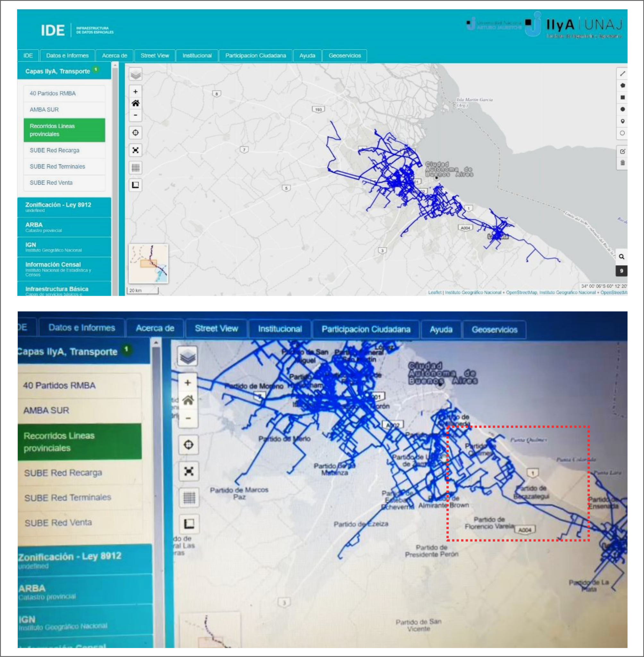This screenshot has width=644, height=657.
Task: Click the grid icon in the lower photo map
Action: pos(189,497)
